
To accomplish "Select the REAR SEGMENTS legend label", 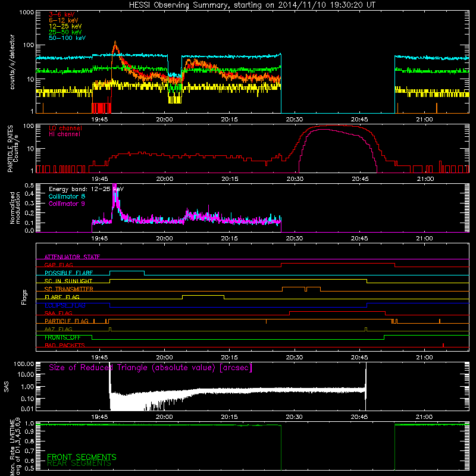I will 79,464.
